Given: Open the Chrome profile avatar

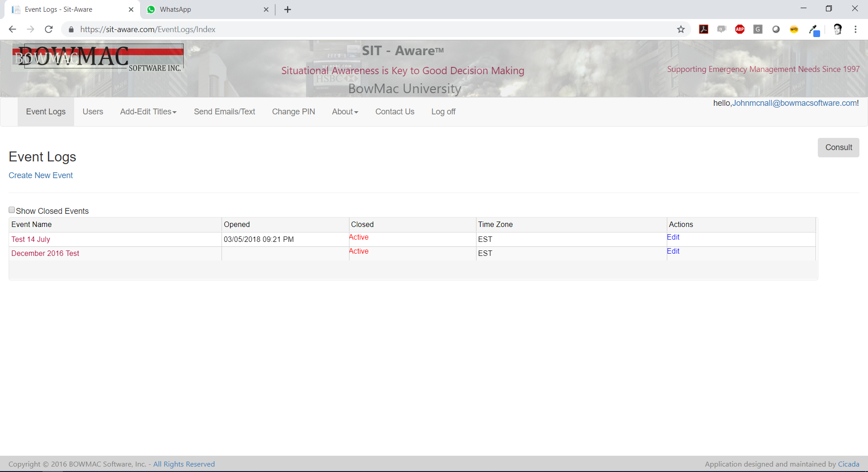Looking at the screenshot, I should click(x=837, y=29).
